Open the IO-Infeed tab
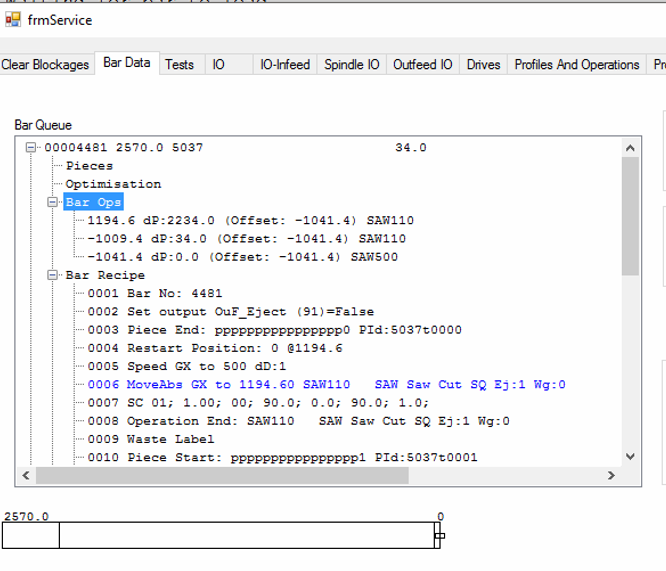666x571 pixels. (x=285, y=65)
